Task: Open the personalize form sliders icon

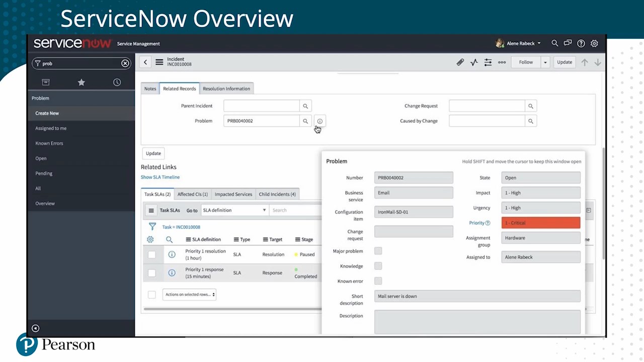Action: coord(488,62)
